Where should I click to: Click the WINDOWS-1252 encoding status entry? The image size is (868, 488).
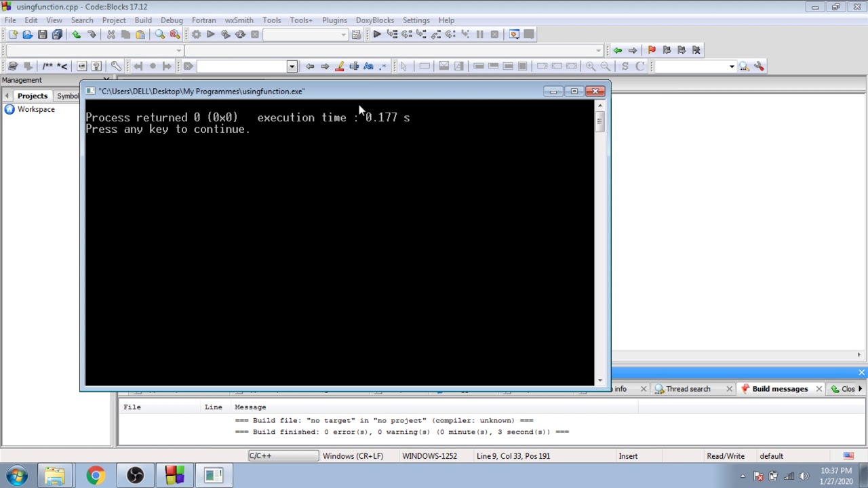pos(429,456)
